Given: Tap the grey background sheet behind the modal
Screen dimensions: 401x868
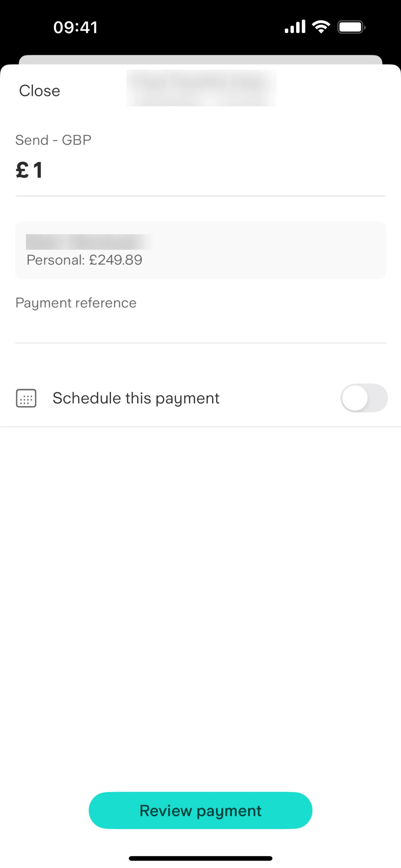Looking at the screenshot, I should pos(200,59).
